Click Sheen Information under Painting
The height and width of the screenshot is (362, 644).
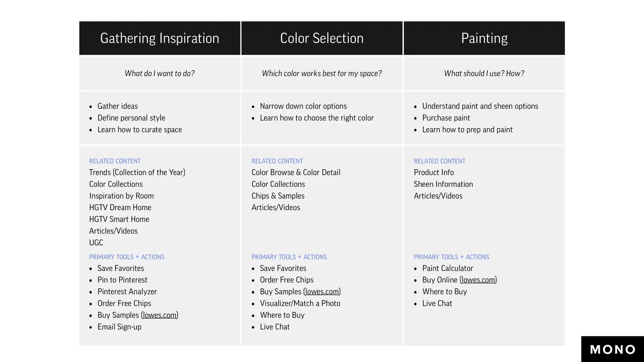pos(443,184)
